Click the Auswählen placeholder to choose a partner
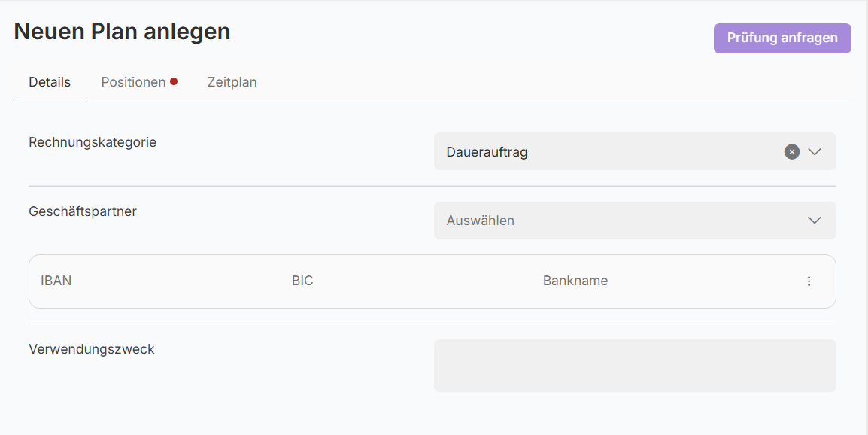This screenshot has width=868, height=435. coord(481,221)
